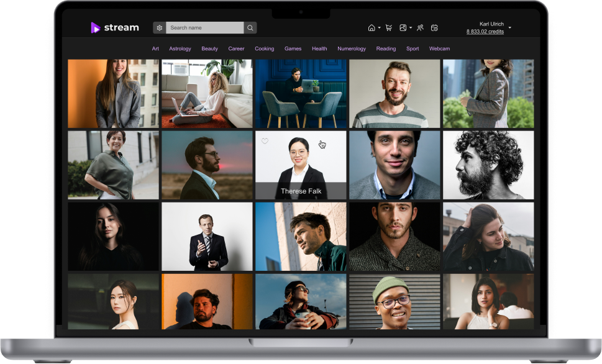The height and width of the screenshot is (364, 602).
Task: Toggle the heart favorite on Therese Falk tile
Action: click(x=265, y=141)
